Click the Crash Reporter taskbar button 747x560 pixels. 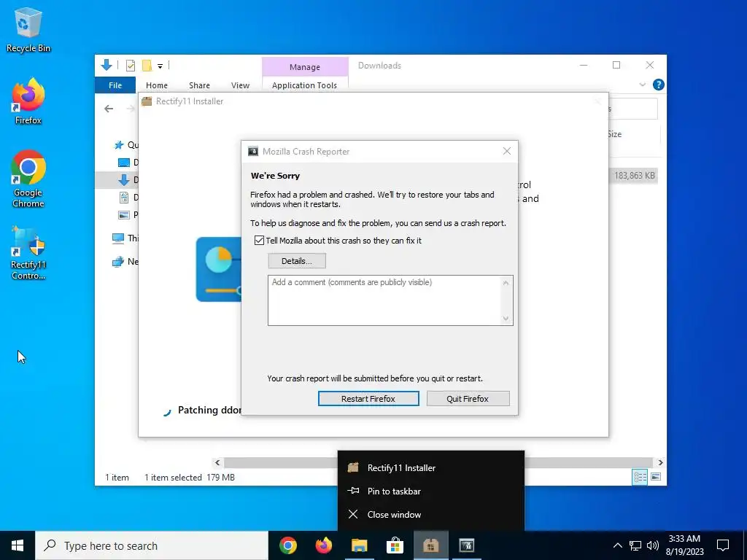pyautogui.click(x=466, y=545)
